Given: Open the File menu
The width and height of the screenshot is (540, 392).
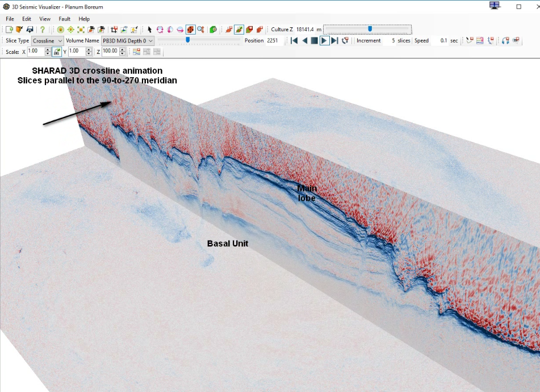Looking at the screenshot, I should coord(10,19).
